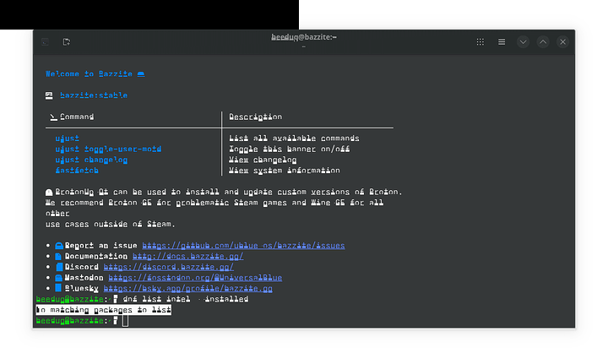Click the icon before 'Documentation'
The width and height of the screenshot is (608, 364).
point(58,257)
